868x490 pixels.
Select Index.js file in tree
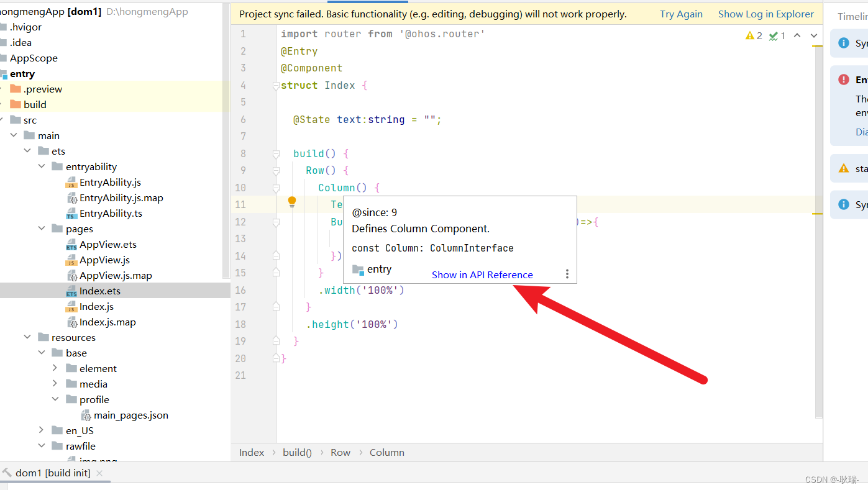(96, 306)
